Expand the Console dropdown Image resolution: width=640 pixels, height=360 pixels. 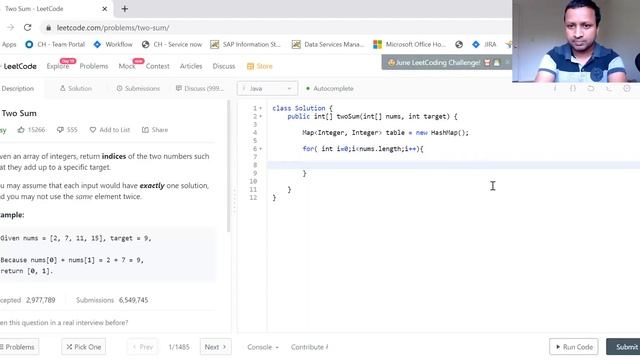263,347
